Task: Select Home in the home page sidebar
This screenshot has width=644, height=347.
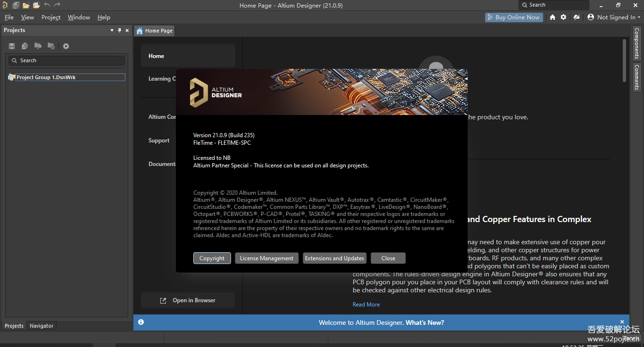Action: coord(188,56)
